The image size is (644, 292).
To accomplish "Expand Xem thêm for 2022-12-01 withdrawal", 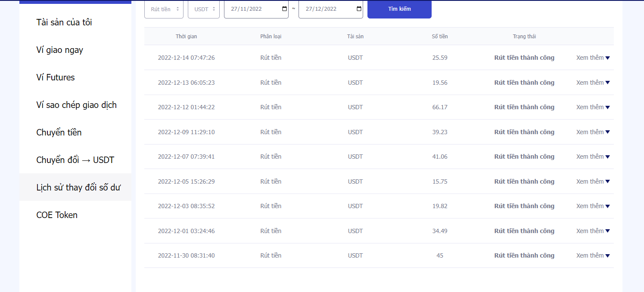I will (x=593, y=231).
